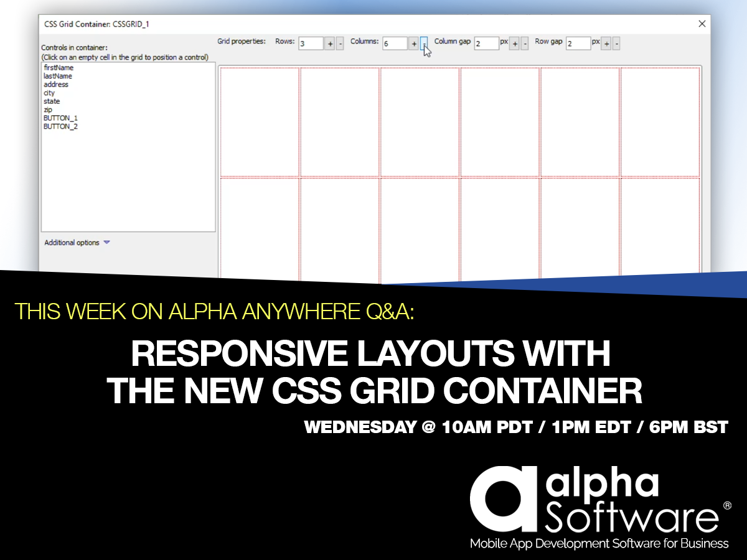Screen dimensions: 747x560
Task: Decrease Row gap using minus button
Action: click(616, 44)
